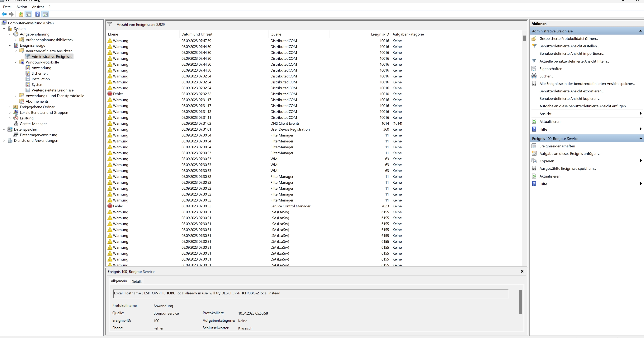Viewport: 644px width, 338px height.
Task: Click the up-one-level folder toolbar icon
Action: (x=21, y=14)
